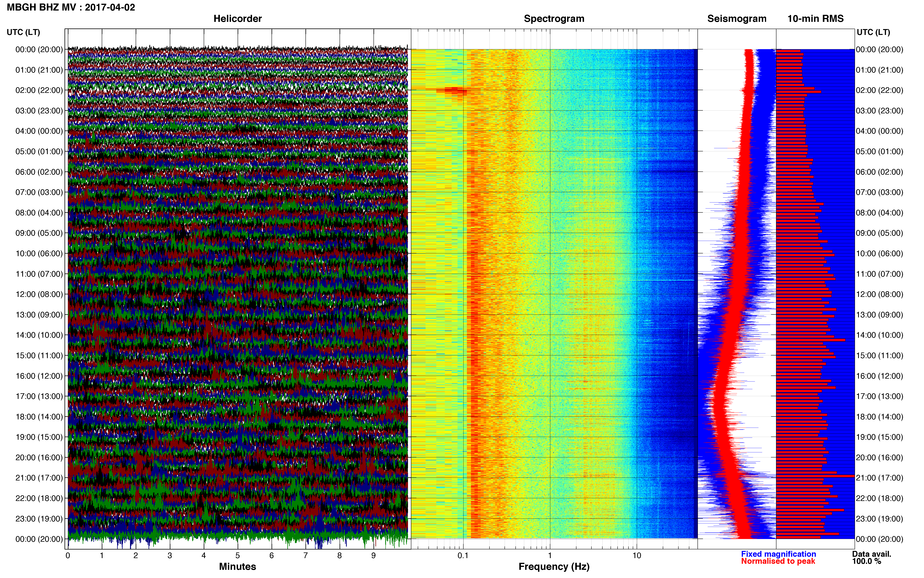Click '22:00 (18:00)' on the right time axis
The image size is (924, 578).
(x=879, y=498)
